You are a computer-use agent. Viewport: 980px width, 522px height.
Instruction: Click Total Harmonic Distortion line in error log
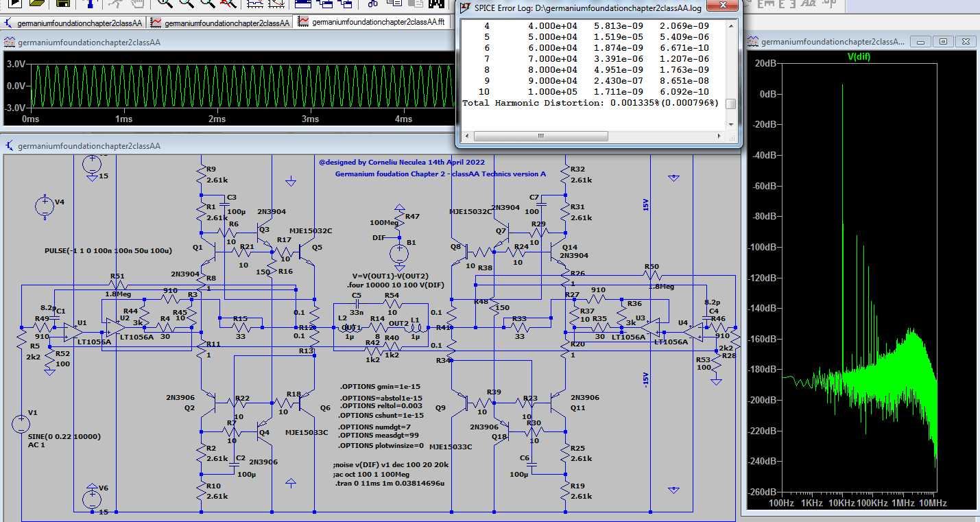tap(590, 103)
